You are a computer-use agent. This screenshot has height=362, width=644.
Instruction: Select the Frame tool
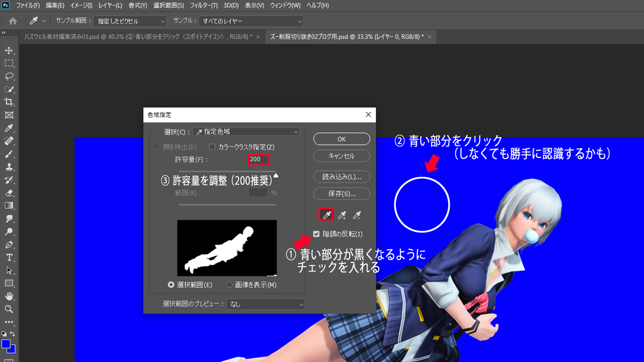pos(9,115)
